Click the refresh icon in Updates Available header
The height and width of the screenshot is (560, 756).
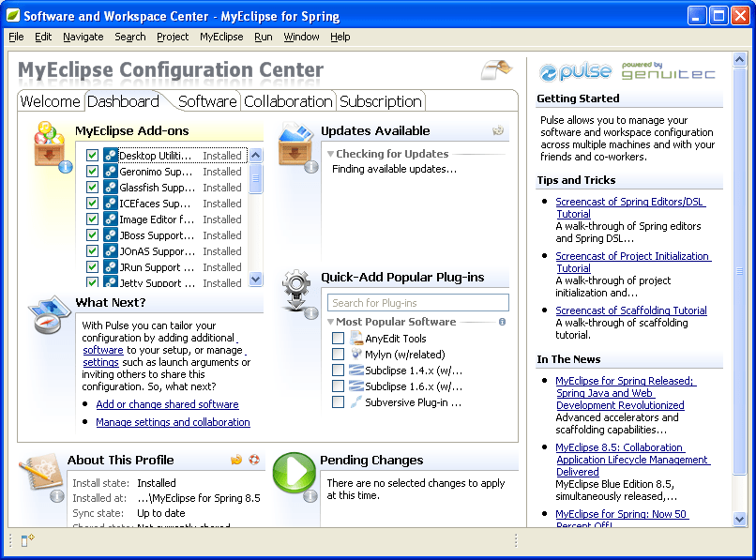498,130
